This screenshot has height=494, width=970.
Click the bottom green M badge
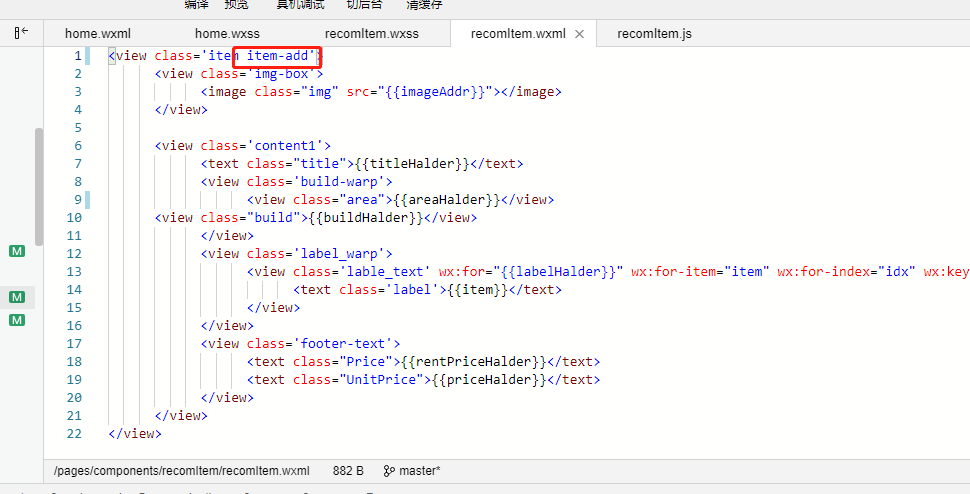(17, 320)
